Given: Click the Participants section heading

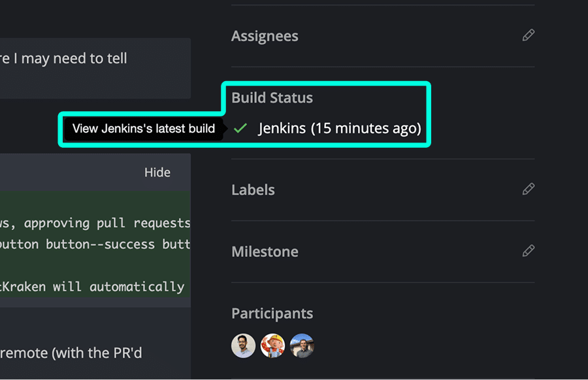Looking at the screenshot, I should pyautogui.click(x=272, y=313).
